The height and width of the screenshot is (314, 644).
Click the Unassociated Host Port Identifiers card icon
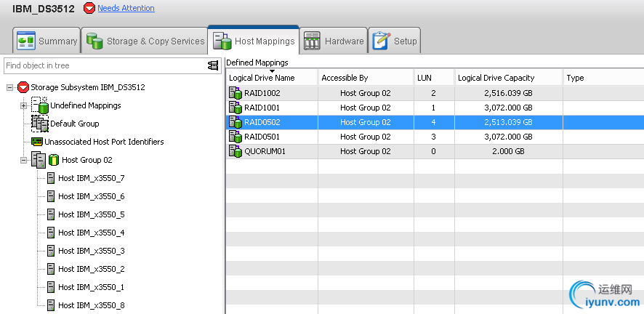pyautogui.click(x=37, y=142)
